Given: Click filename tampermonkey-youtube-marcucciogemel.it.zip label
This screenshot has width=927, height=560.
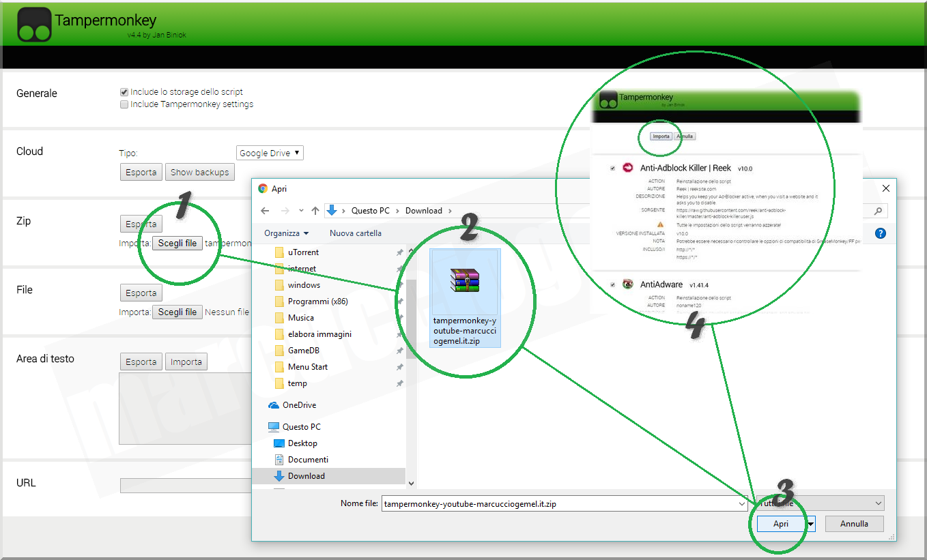Looking at the screenshot, I should (x=465, y=331).
